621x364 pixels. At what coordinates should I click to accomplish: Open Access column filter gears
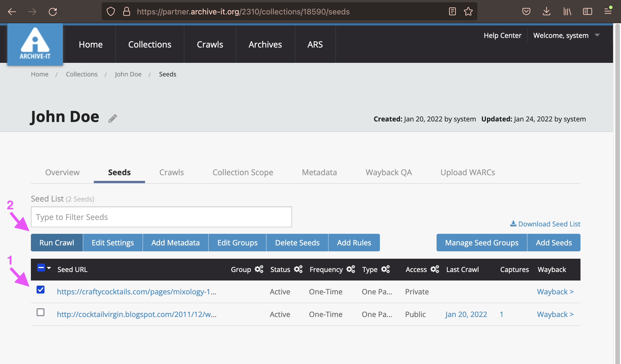(435, 269)
